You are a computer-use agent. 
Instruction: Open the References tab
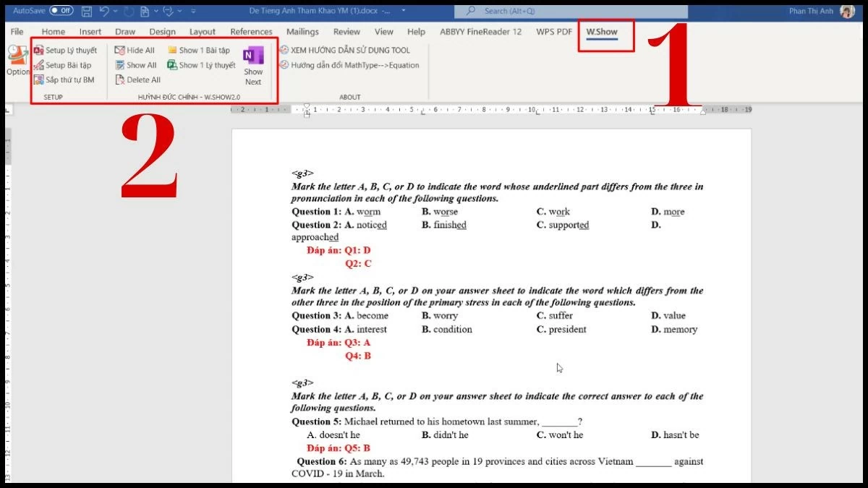[x=251, y=32]
